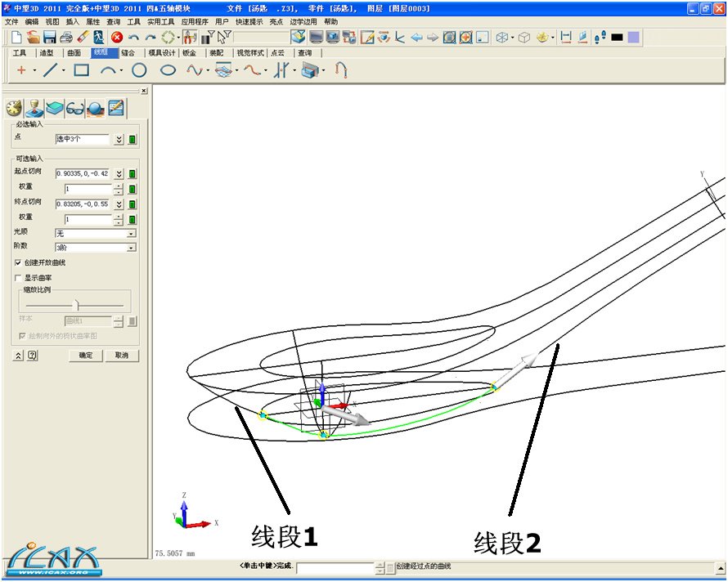Choose the Circle curve tool

coord(139,71)
